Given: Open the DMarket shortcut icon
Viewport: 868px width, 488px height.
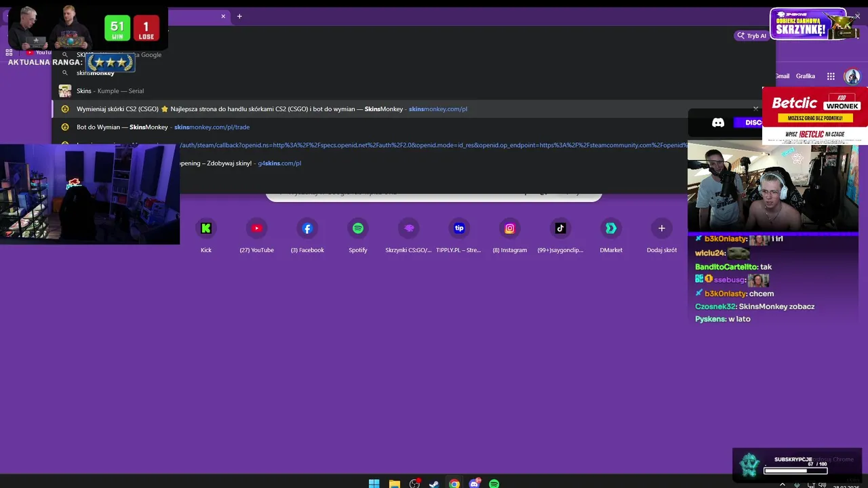Looking at the screenshot, I should (611, 228).
